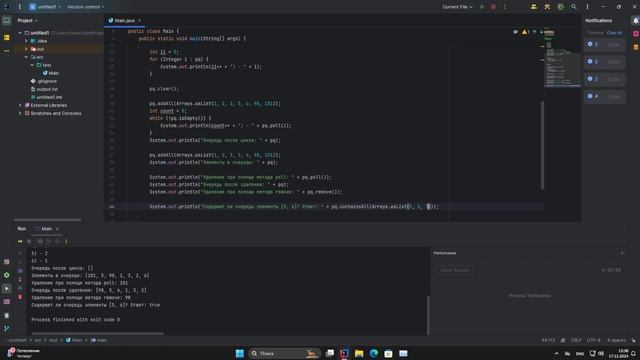640x360 pixels.
Task: Open the build tools hammer icon
Action: click(547, 7)
